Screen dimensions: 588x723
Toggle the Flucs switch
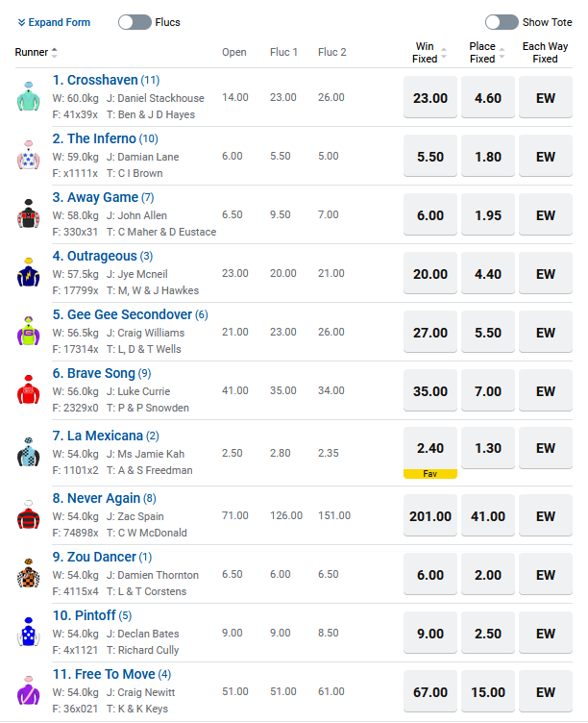[135, 22]
